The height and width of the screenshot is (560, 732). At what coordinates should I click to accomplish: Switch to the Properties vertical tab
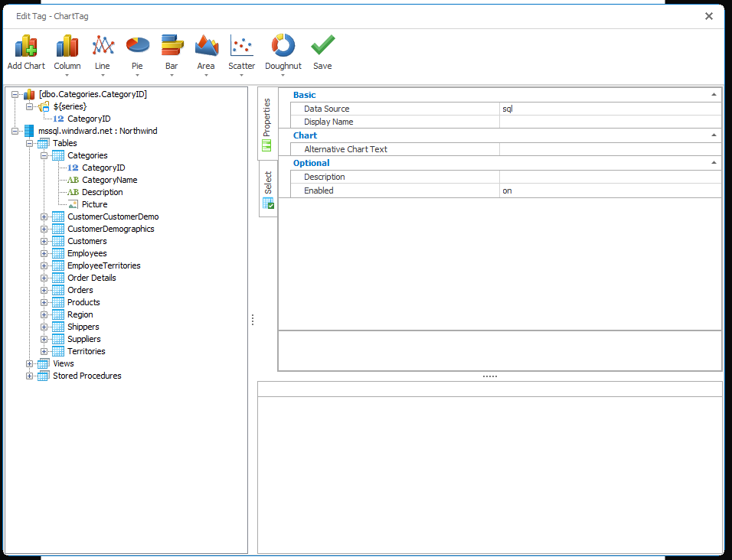[x=267, y=124]
